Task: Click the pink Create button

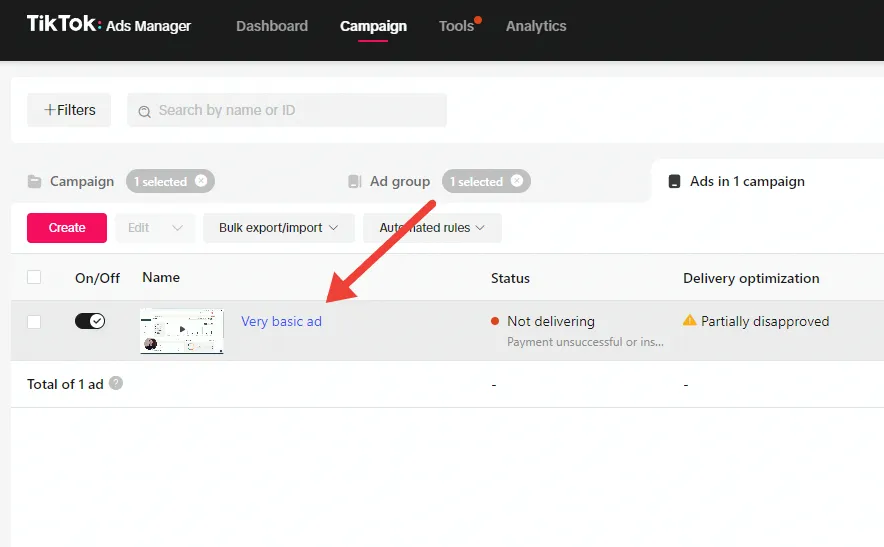Action: coord(67,228)
